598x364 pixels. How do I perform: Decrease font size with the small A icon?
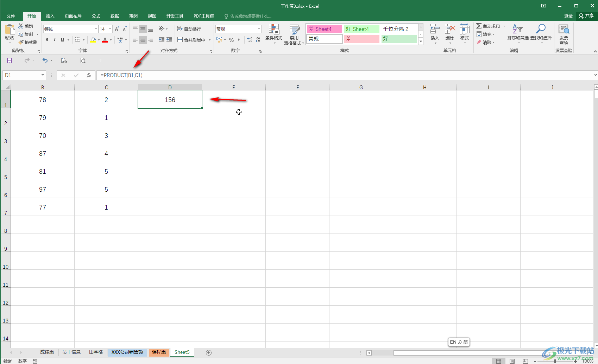click(x=125, y=29)
